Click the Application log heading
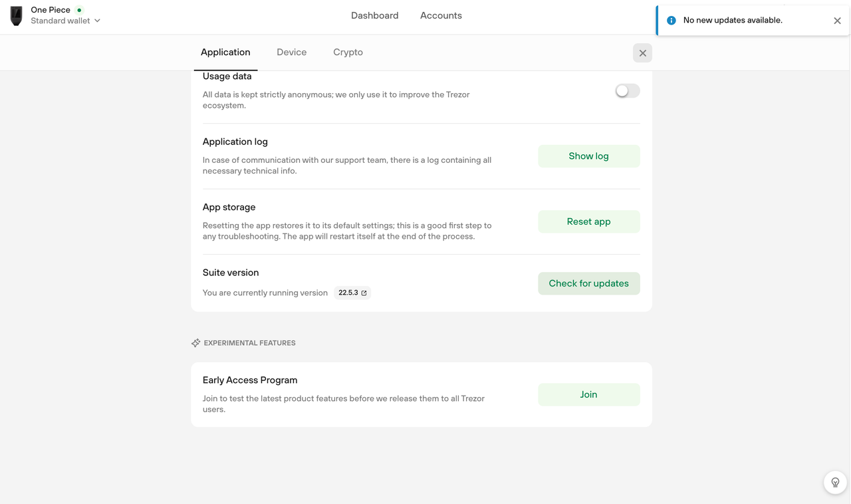This screenshot has height=504, width=851. [x=235, y=142]
